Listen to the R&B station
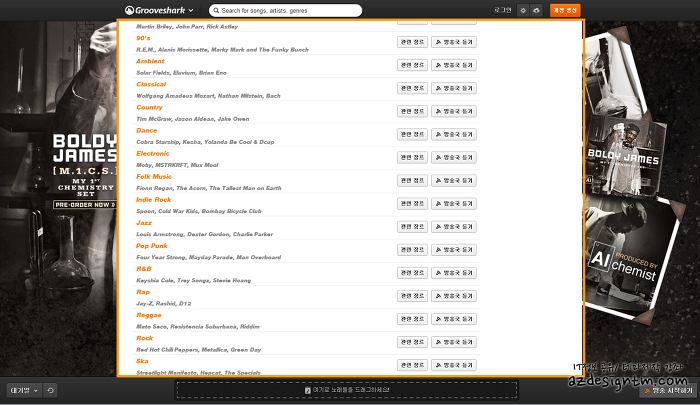Screen dimensions: 700x405 (x=454, y=273)
